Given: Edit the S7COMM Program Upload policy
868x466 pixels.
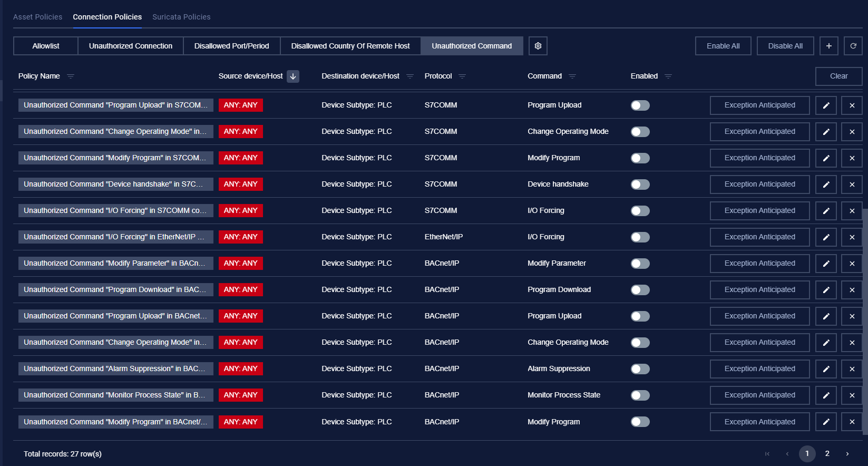Looking at the screenshot, I should (x=826, y=105).
